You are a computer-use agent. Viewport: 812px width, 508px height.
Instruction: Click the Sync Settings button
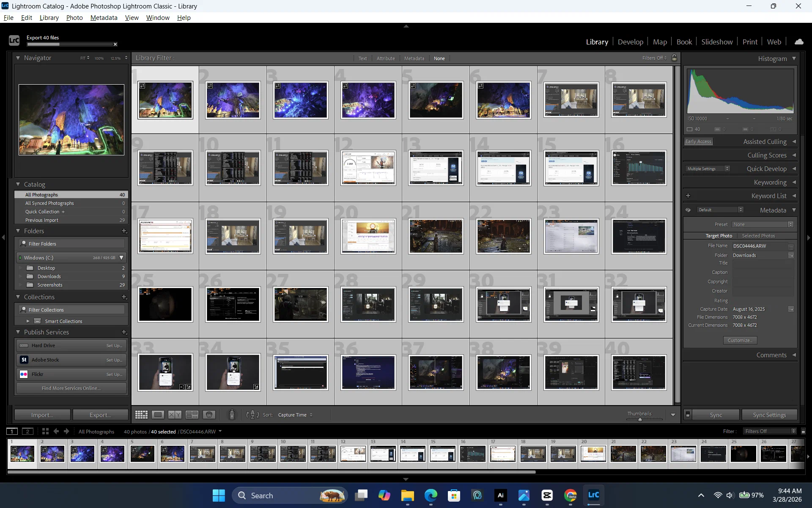769,415
